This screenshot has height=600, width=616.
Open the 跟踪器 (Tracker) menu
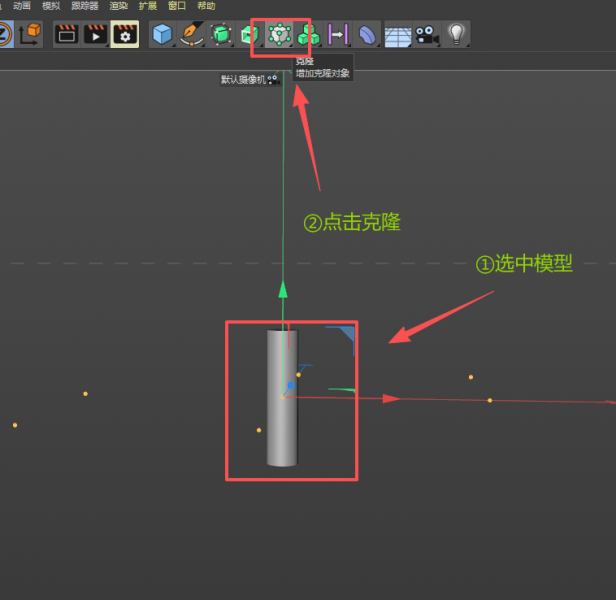(x=84, y=6)
